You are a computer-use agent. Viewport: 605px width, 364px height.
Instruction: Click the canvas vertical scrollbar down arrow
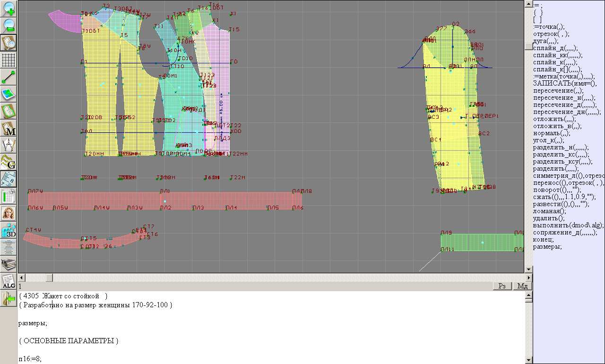pos(528,269)
